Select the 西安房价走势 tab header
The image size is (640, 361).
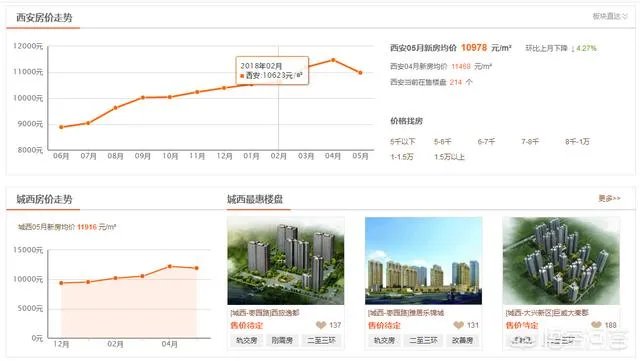click(x=44, y=18)
